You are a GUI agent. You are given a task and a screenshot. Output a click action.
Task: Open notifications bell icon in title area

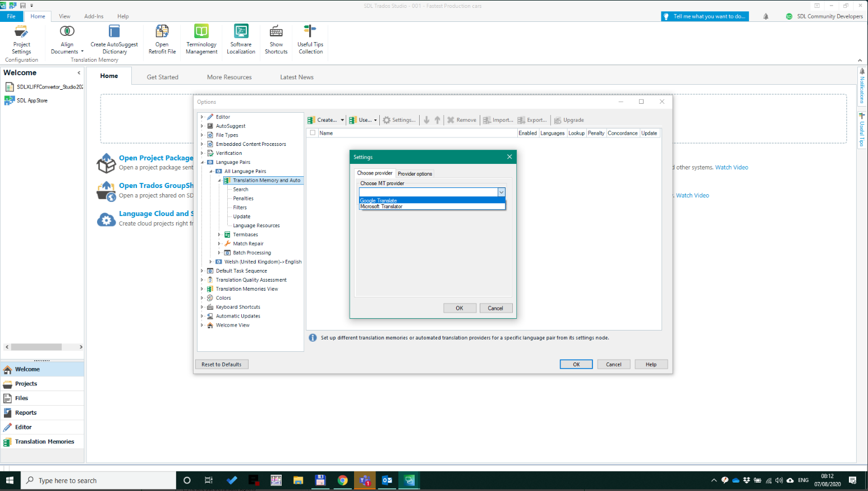766,16
